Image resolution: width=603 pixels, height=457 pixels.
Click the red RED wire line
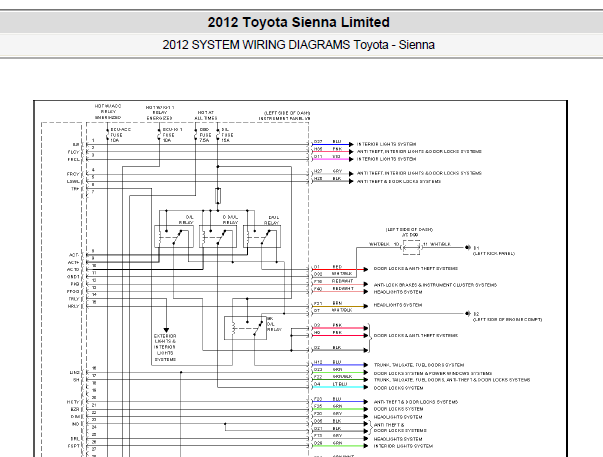pyautogui.click(x=338, y=269)
